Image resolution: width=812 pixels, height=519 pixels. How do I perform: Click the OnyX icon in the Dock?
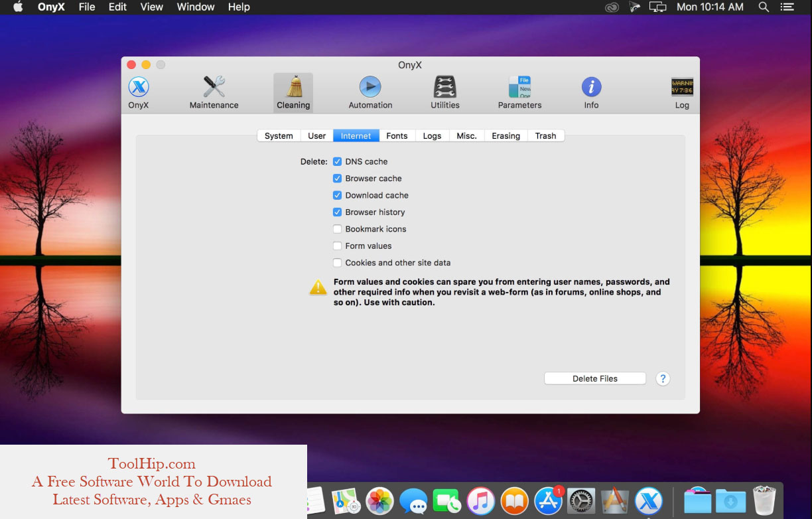point(649,500)
